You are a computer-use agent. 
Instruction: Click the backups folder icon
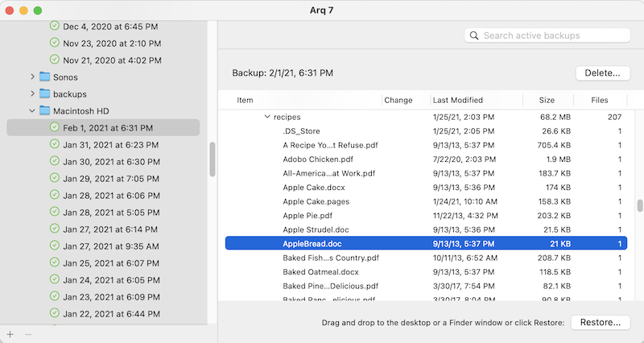[45, 94]
